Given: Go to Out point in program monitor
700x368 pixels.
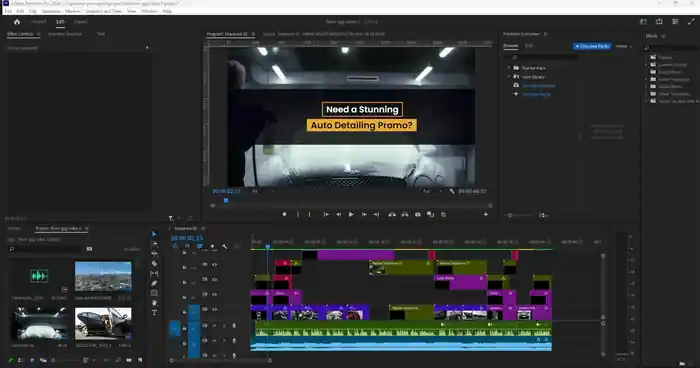Looking at the screenshot, I should coord(376,215).
